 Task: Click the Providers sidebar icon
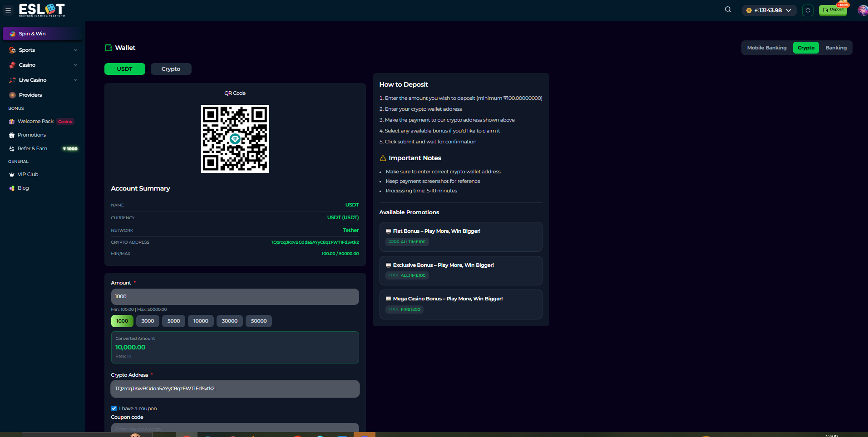point(12,95)
